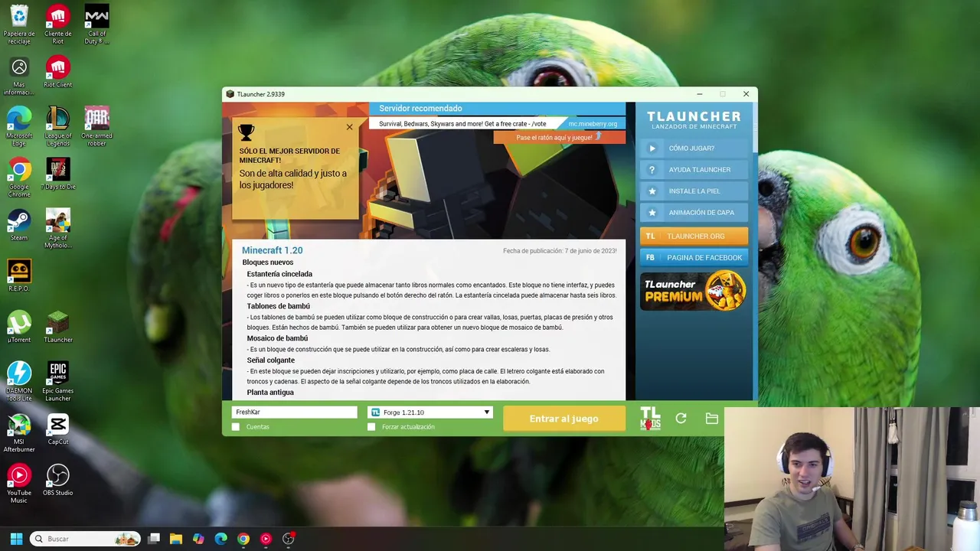Click the Mosaico de bambú subheading
The width and height of the screenshot is (980, 551).
point(277,338)
